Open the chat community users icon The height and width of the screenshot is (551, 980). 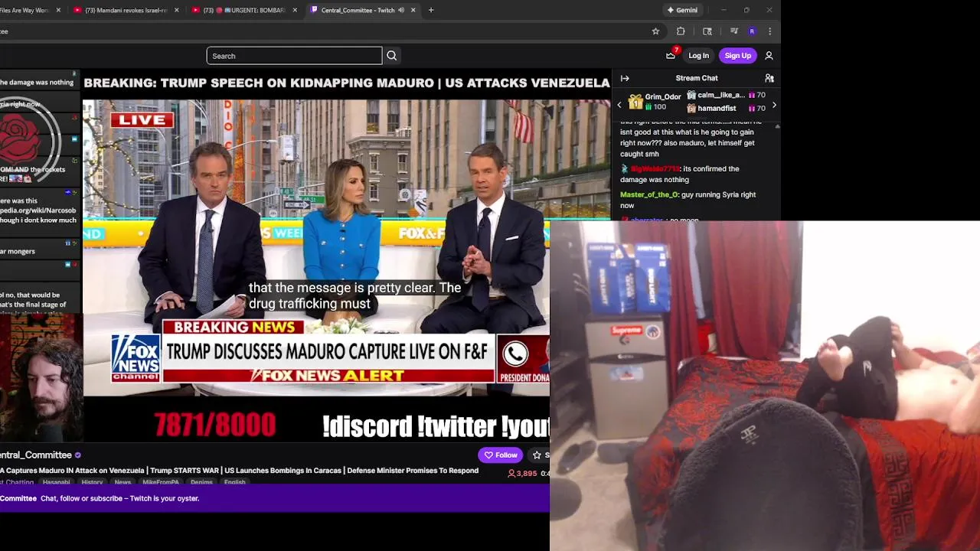(769, 78)
